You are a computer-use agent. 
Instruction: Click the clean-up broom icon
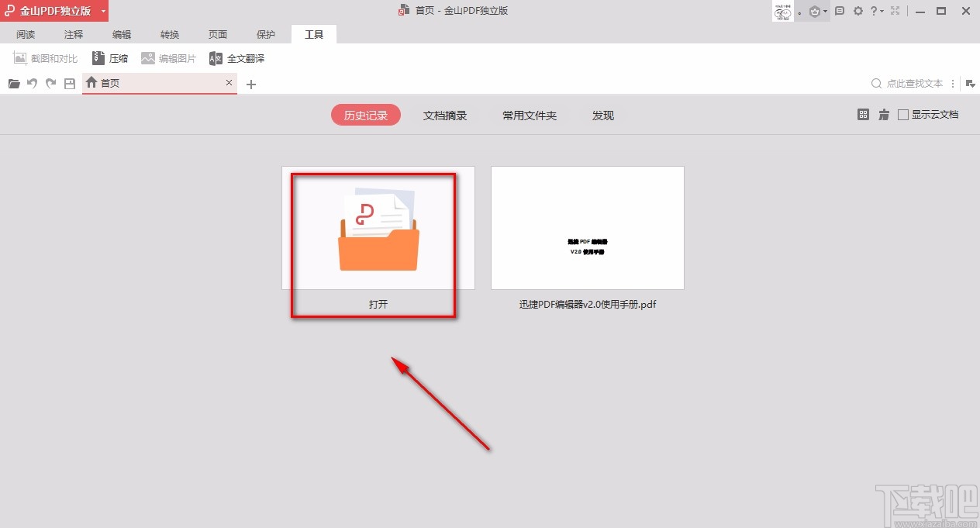[883, 114]
